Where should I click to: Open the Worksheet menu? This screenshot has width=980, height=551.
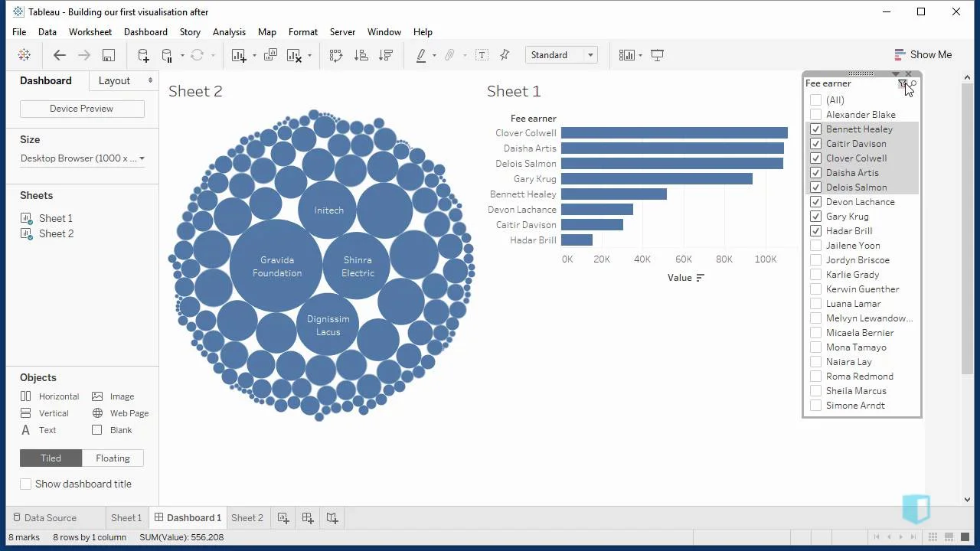click(x=90, y=32)
